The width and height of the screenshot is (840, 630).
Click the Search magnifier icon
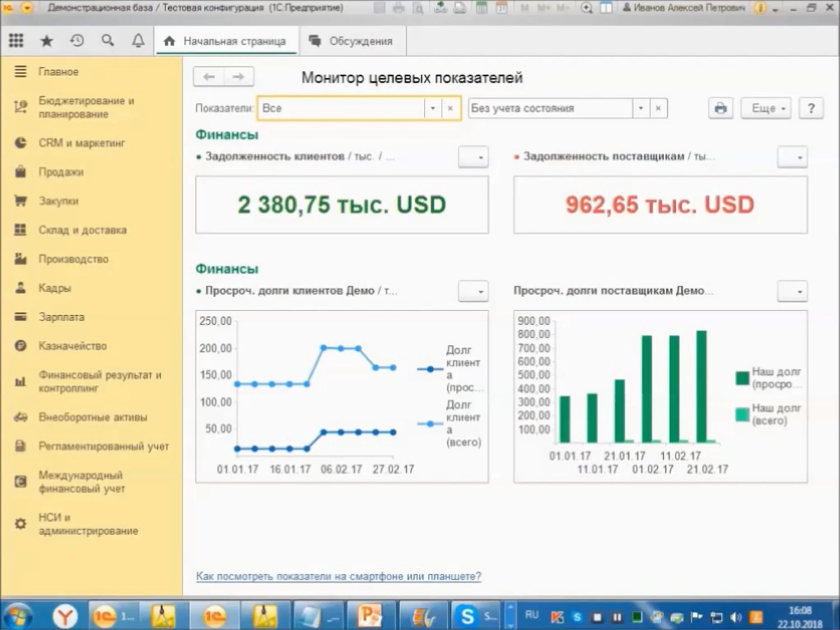click(108, 40)
